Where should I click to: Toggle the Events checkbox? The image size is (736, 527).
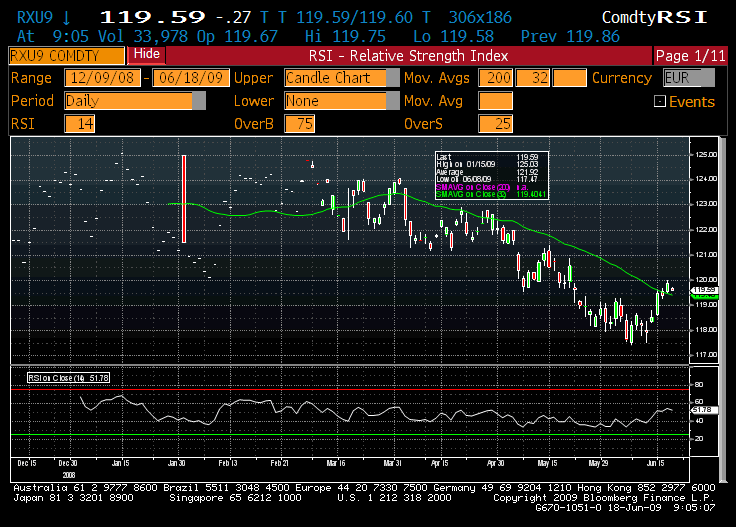tap(659, 101)
